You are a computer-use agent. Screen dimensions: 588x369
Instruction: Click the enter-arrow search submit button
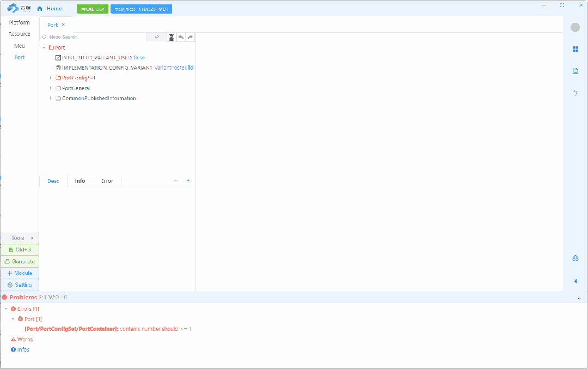pyautogui.click(x=157, y=37)
